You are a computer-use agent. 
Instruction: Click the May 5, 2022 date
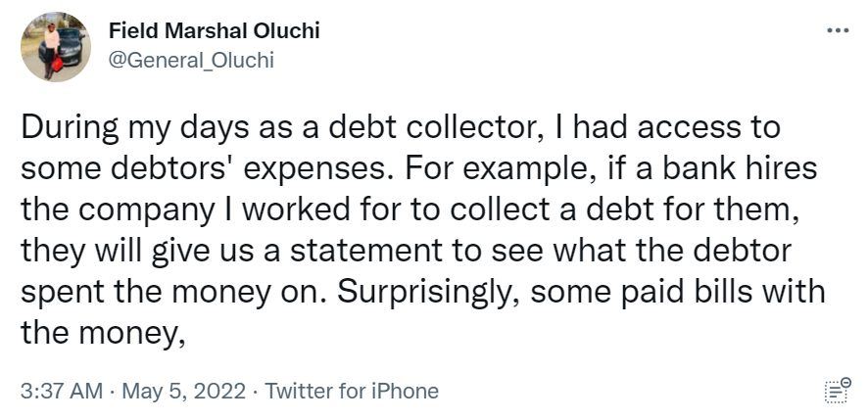coord(180,391)
